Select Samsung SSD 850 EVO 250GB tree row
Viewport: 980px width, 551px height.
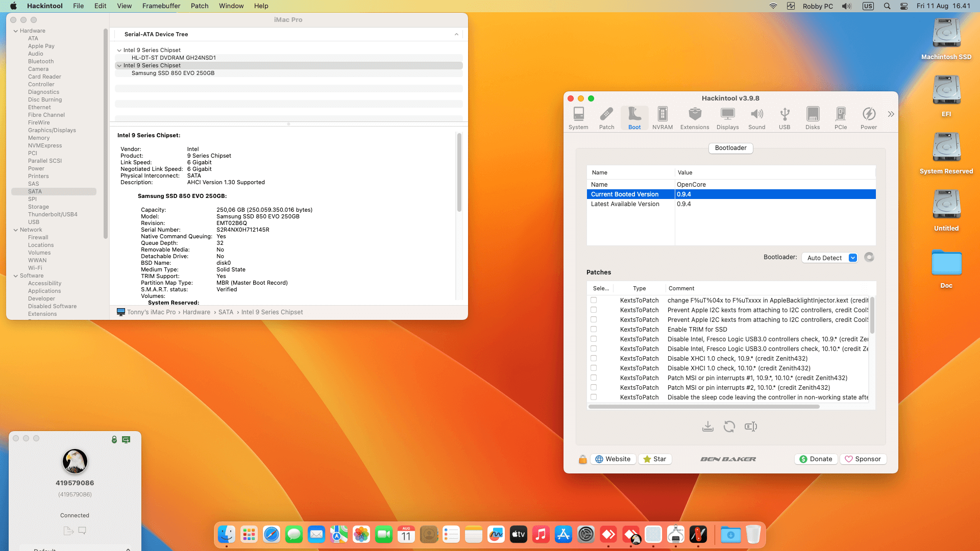point(288,73)
